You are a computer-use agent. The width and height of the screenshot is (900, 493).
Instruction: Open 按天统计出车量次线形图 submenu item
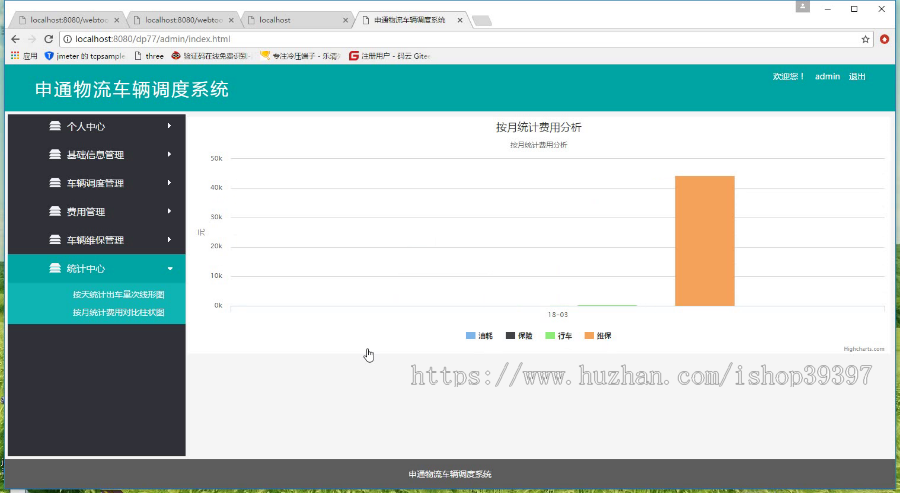pyautogui.click(x=119, y=294)
